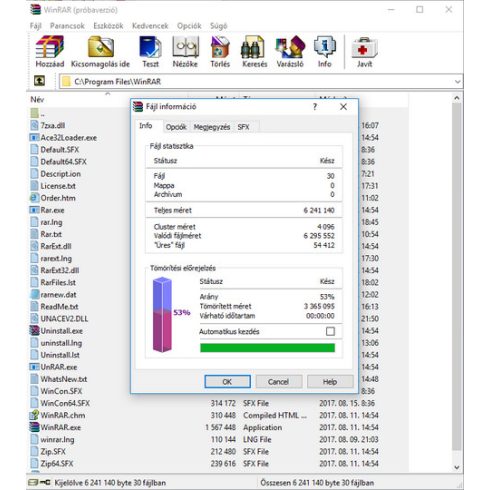Select the WinRAR.exe file icon
This screenshot has height=490, width=490.
coord(34,427)
